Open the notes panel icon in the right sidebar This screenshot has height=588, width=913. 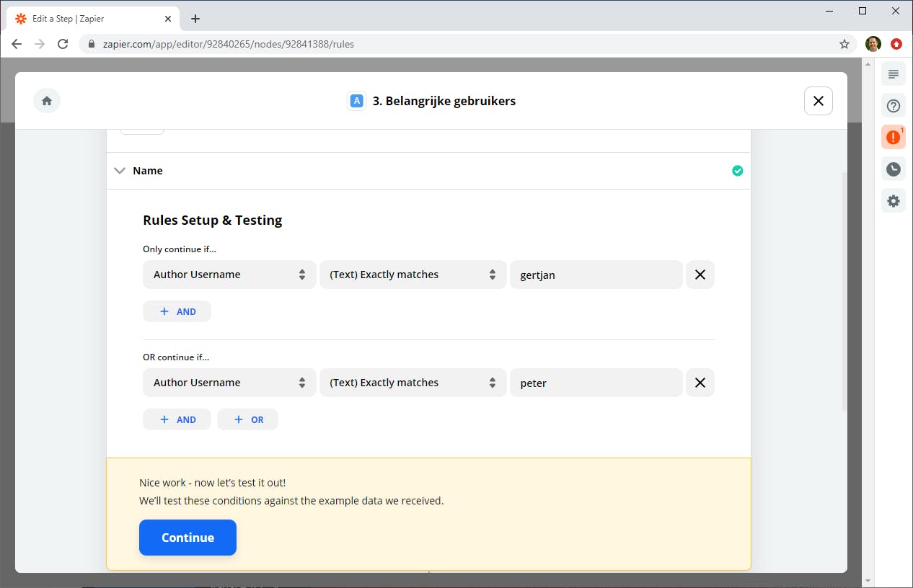pos(894,74)
